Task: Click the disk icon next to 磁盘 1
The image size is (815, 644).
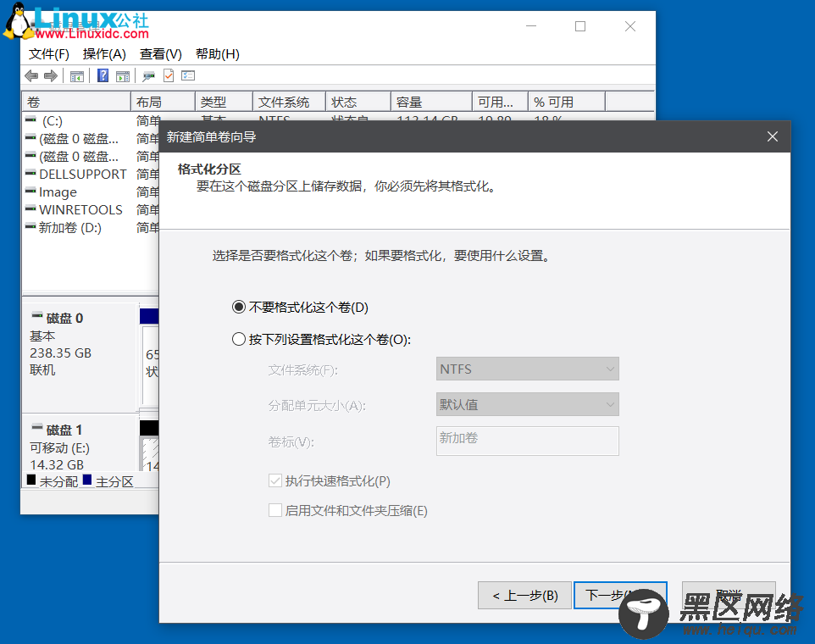Action: tap(37, 427)
